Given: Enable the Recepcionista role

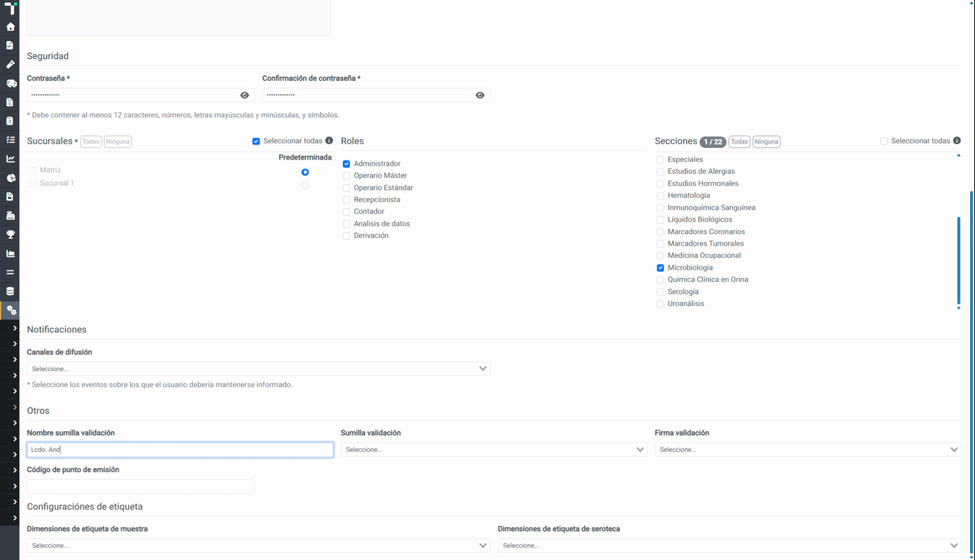Looking at the screenshot, I should (346, 200).
